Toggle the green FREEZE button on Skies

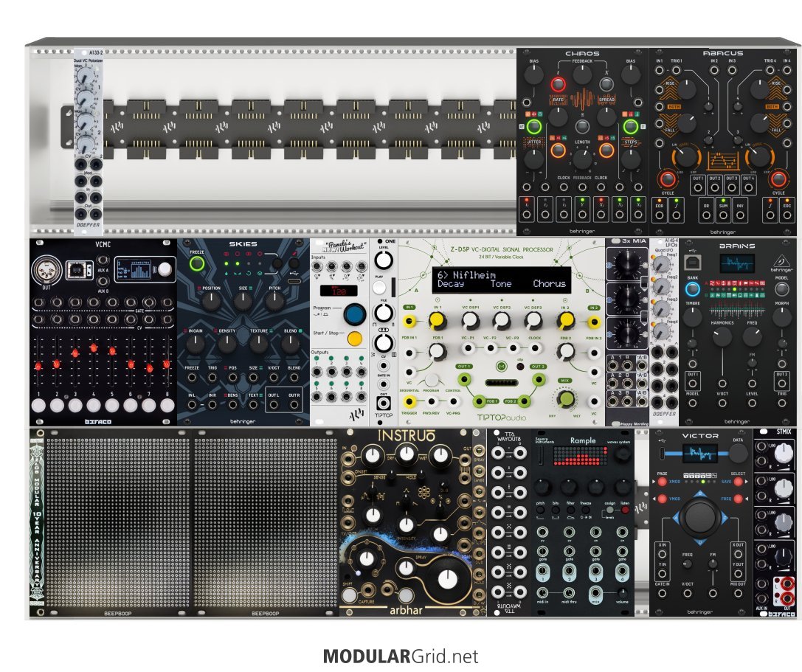click(197, 264)
